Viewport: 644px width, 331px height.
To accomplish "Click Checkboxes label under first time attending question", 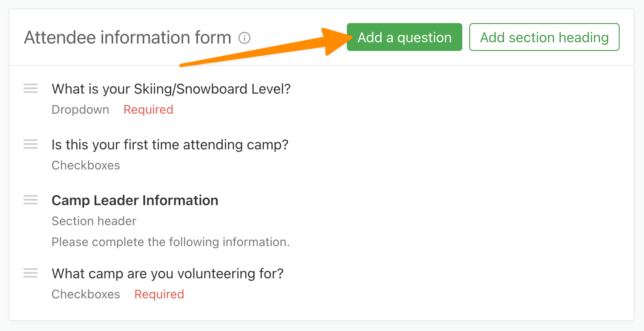I will pos(86,165).
